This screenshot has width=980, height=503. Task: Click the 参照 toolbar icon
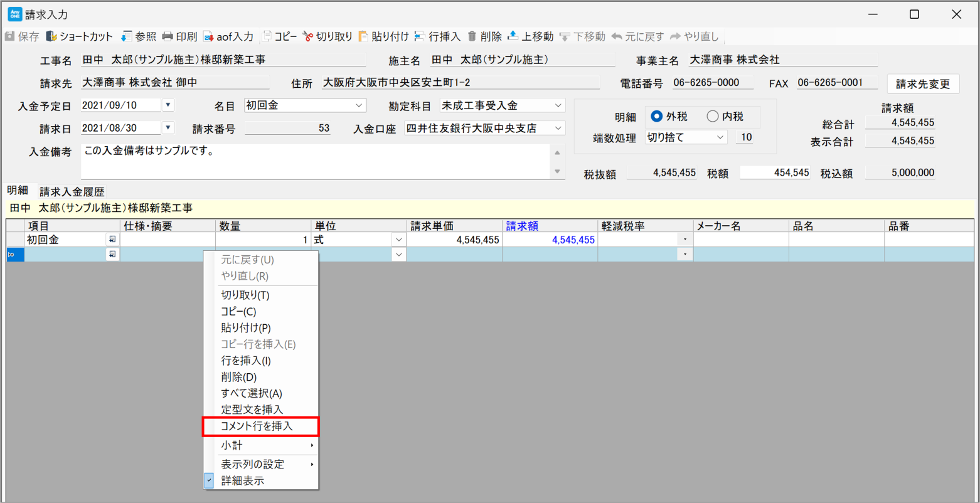127,36
